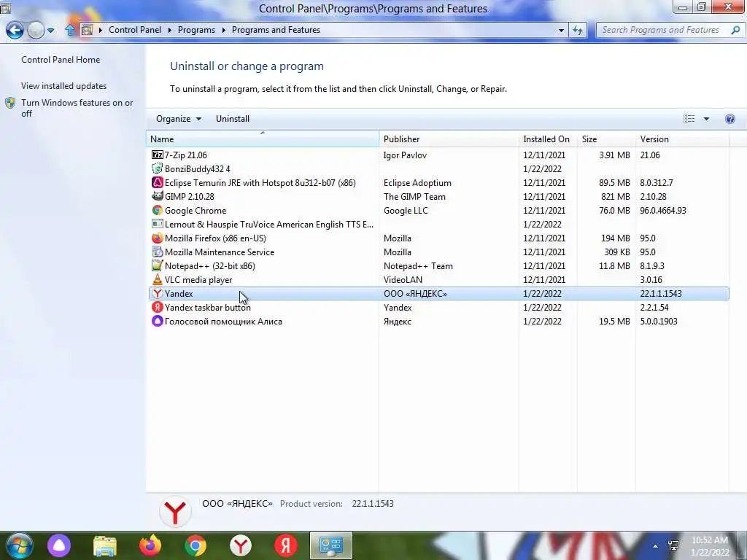Viewport: 747px width, 560px height.
Task: Click the Google Chrome icon in program list
Action: pyautogui.click(x=158, y=210)
